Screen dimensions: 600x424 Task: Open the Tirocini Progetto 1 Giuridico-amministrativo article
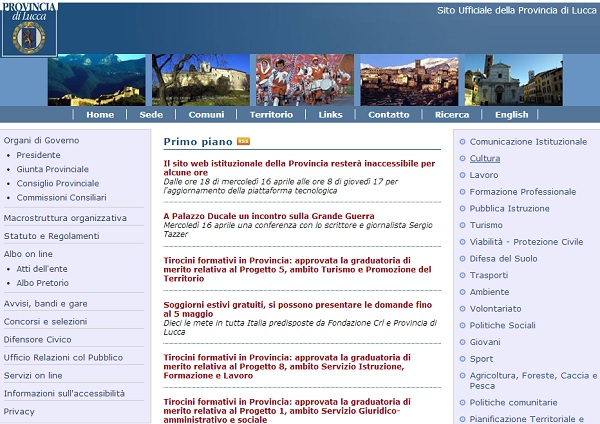click(287, 411)
